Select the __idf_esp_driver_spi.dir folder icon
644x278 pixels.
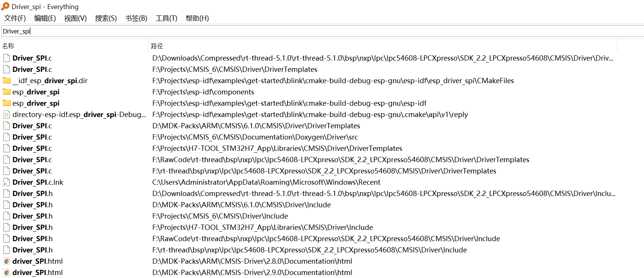tap(7, 81)
